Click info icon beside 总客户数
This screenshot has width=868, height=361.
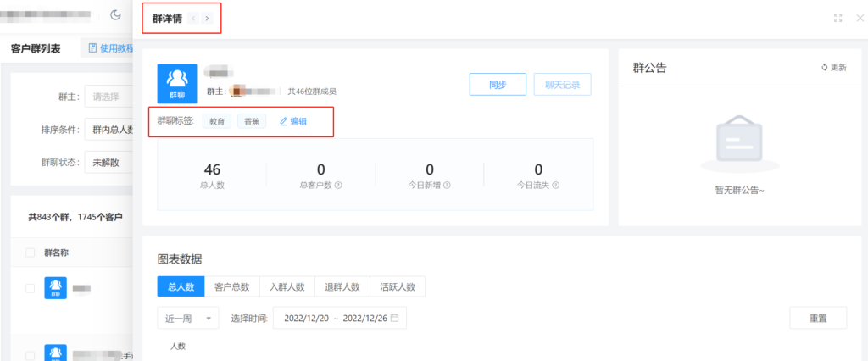pyautogui.click(x=338, y=186)
